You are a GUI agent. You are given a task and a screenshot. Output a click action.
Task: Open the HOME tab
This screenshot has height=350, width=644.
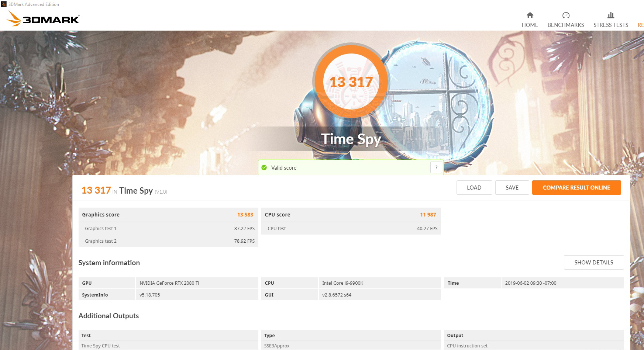[x=530, y=20]
